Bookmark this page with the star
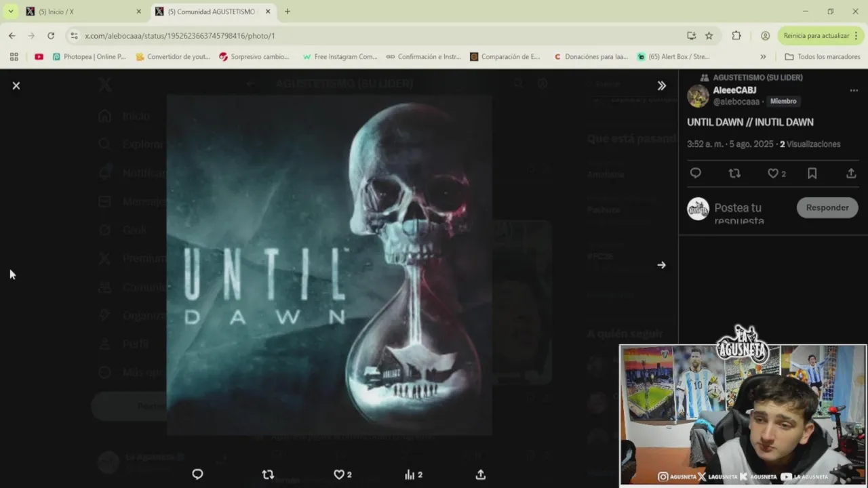The height and width of the screenshot is (488, 868). pyautogui.click(x=709, y=35)
